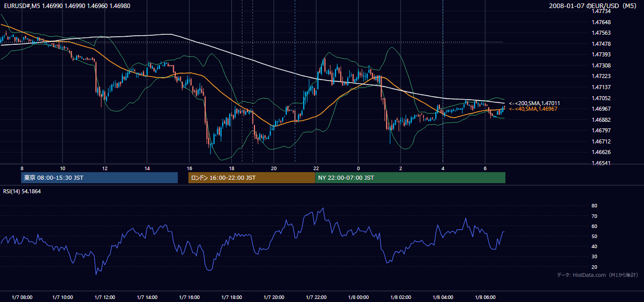Click the RSI scale value 30
This screenshot has height=302, width=644.
pyautogui.click(x=594, y=256)
